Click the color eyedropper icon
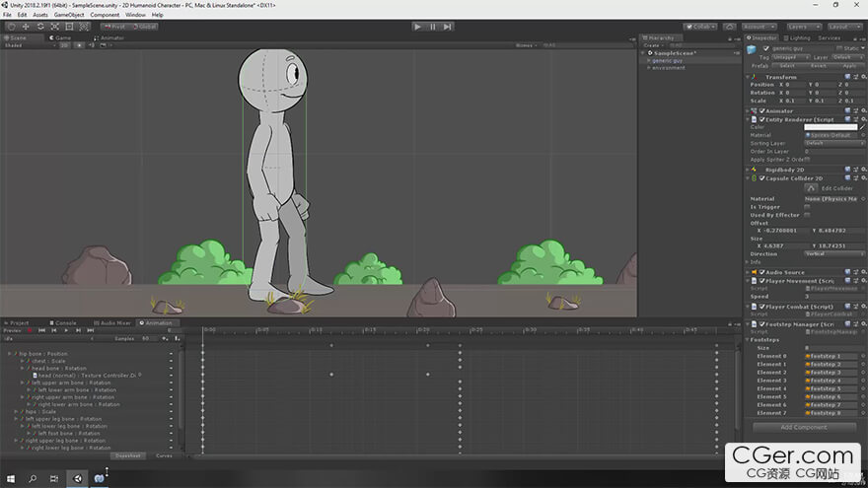 coord(862,127)
